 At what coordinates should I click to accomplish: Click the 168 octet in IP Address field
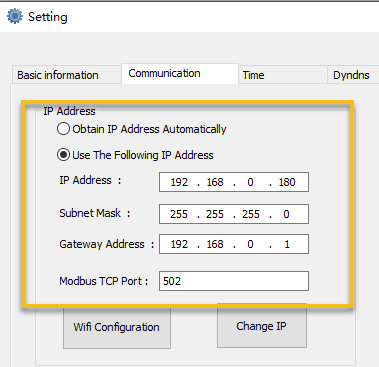click(215, 182)
